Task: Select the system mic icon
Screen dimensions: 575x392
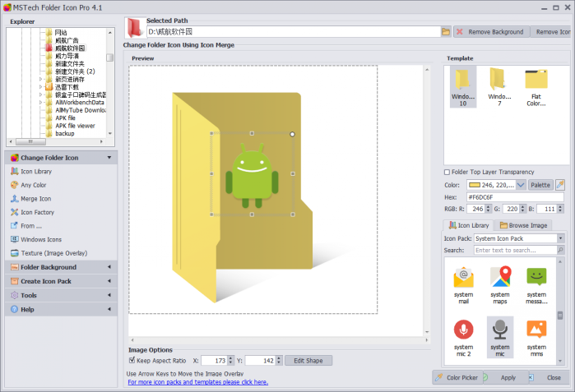Action: tap(500, 338)
